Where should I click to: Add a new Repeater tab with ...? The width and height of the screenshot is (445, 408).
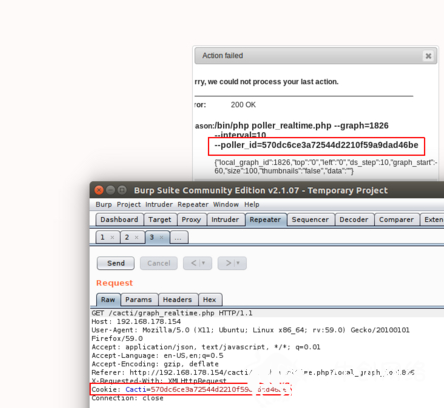pos(179,238)
